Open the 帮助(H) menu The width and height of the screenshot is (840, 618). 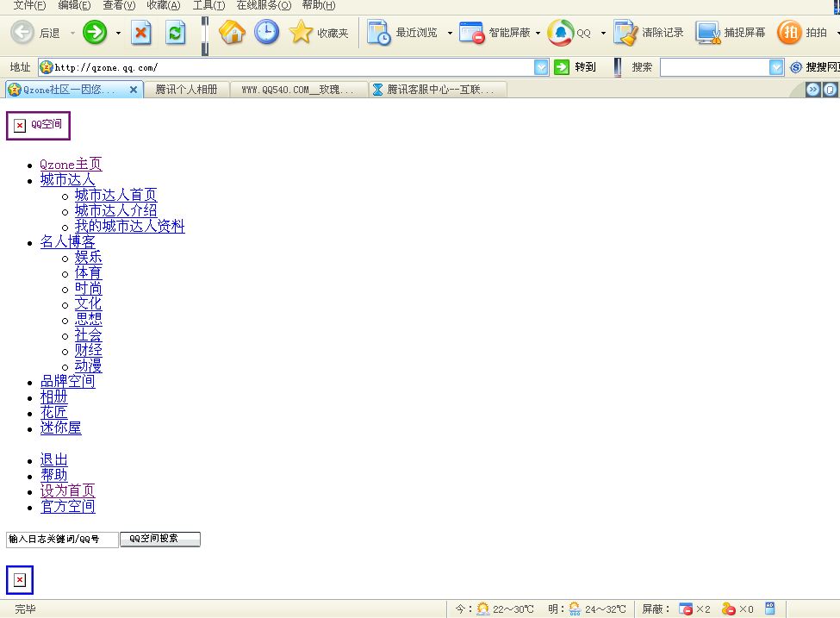click(x=318, y=5)
